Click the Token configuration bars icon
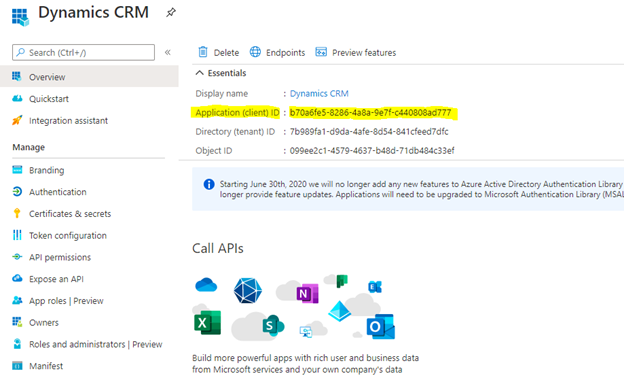The width and height of the screenshot is (624, 378). [17, 235]
